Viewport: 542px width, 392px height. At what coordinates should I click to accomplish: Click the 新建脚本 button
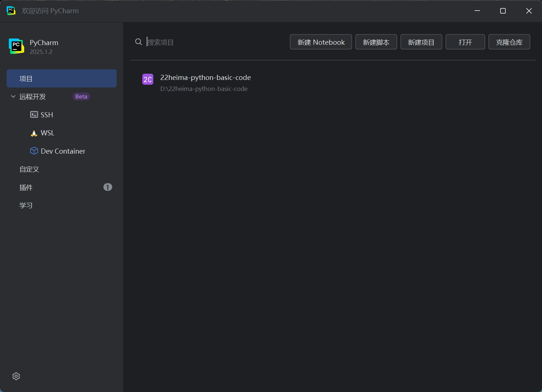pos(376,42)
